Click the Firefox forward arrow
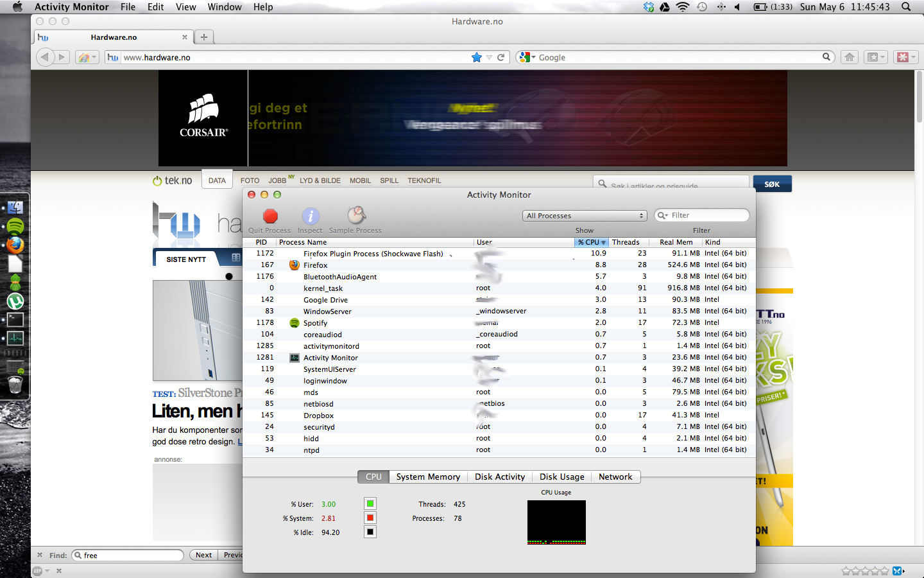This screenshot has height=578, width=924. pos(62,57)
